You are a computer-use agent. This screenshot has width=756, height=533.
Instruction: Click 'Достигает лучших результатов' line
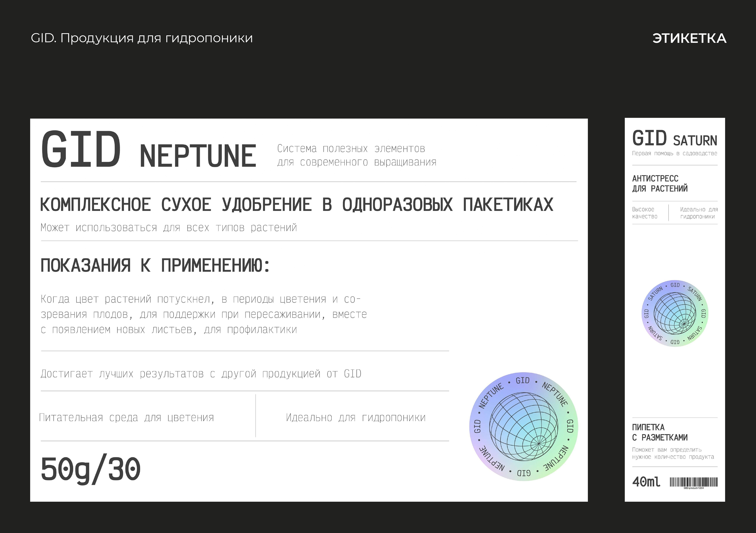pyautogui.click(x=201, y=374)
